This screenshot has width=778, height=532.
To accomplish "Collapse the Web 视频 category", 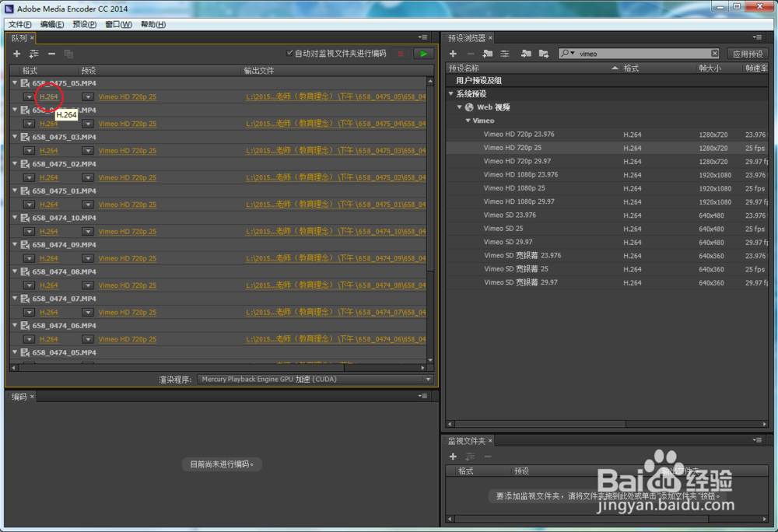I will point(460,107).
